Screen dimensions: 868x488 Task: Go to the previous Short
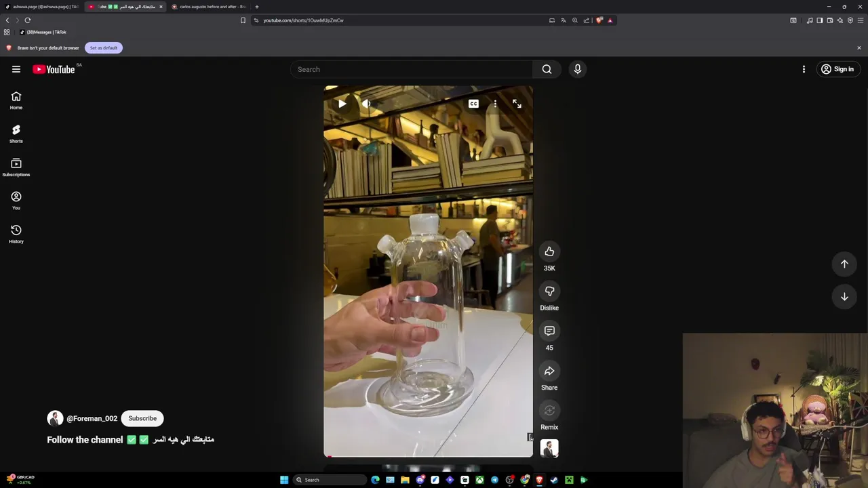tap(844, 264)
